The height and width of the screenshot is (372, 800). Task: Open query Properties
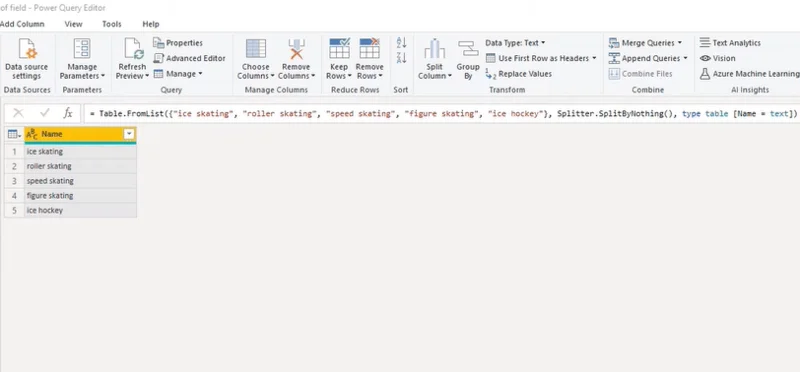(178, 43)
